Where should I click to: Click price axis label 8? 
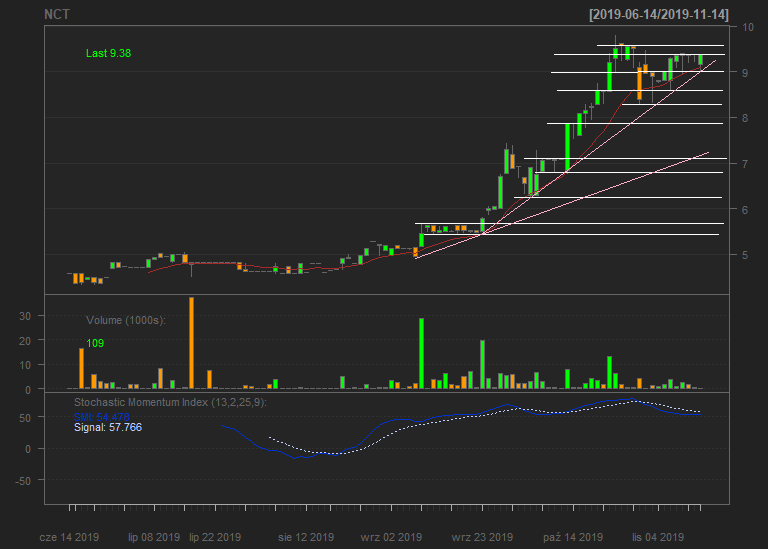click(745, 118)
